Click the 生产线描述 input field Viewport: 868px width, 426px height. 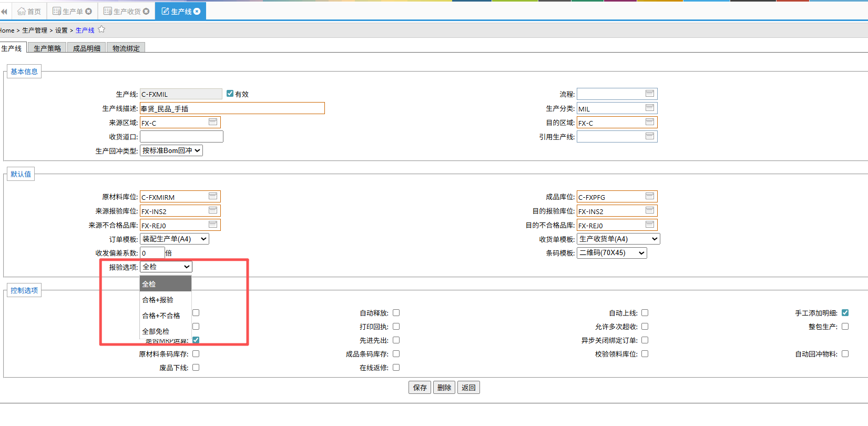(232, 108)
